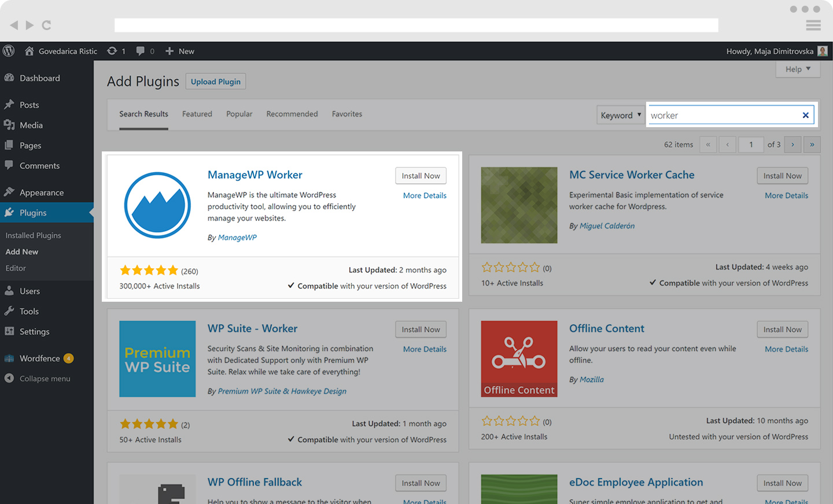Expand the Help panel dropdown

pyautogui.click(x=798, y=69)
